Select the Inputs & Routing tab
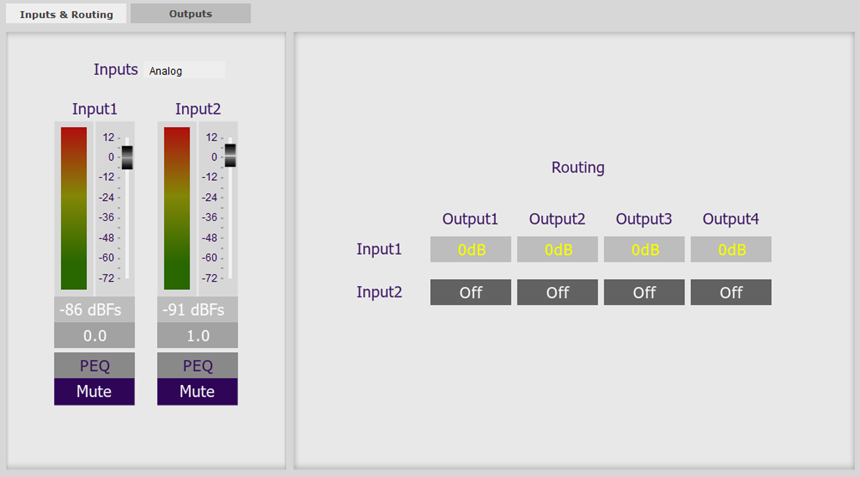This screenshot has height=477, width=860. [66, 14]
